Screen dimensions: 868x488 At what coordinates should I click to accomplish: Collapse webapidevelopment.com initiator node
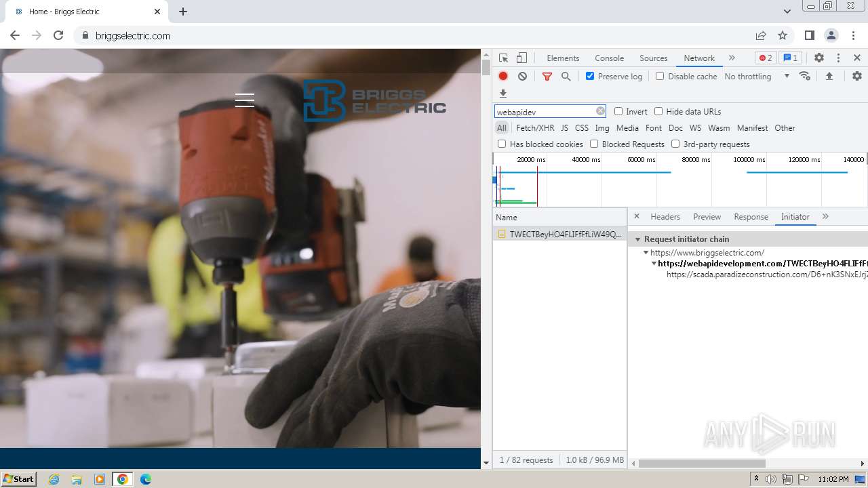[654, 264]
